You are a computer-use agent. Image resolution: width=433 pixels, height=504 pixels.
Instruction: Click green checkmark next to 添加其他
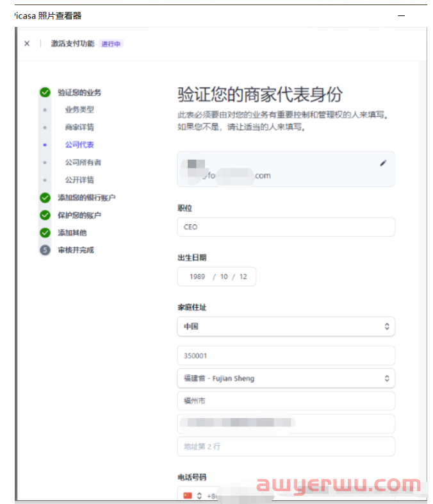click(45, 233)
